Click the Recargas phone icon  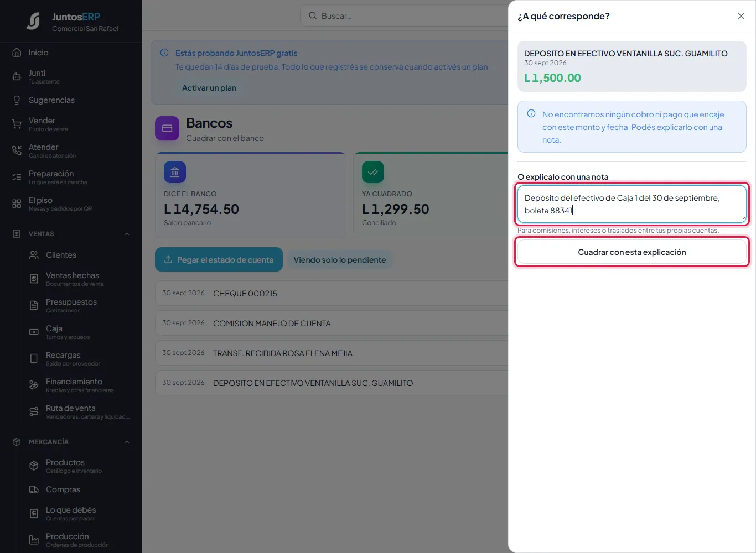point(34,359)
